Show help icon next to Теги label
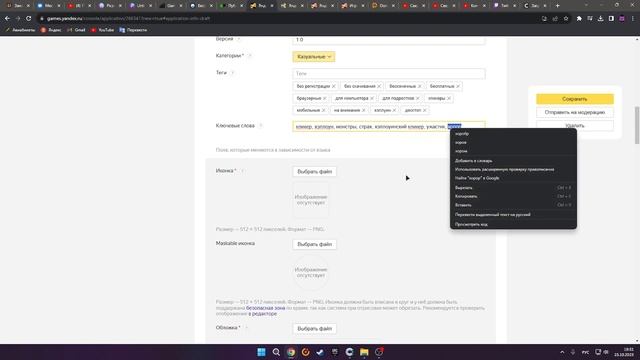 pyautogui.click(x=232, y=73)
